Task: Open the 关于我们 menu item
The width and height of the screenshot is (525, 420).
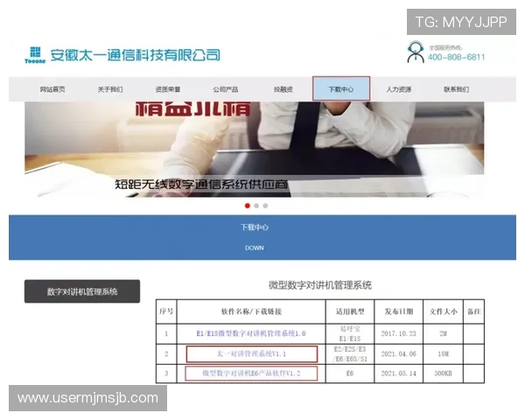Action: point(110,89)
